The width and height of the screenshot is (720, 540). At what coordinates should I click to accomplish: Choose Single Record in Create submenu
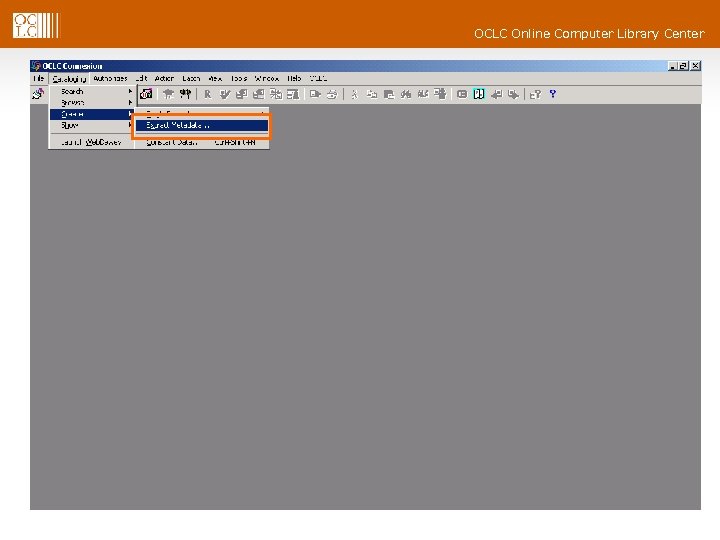pyautogui.click(x=202, y=113)
